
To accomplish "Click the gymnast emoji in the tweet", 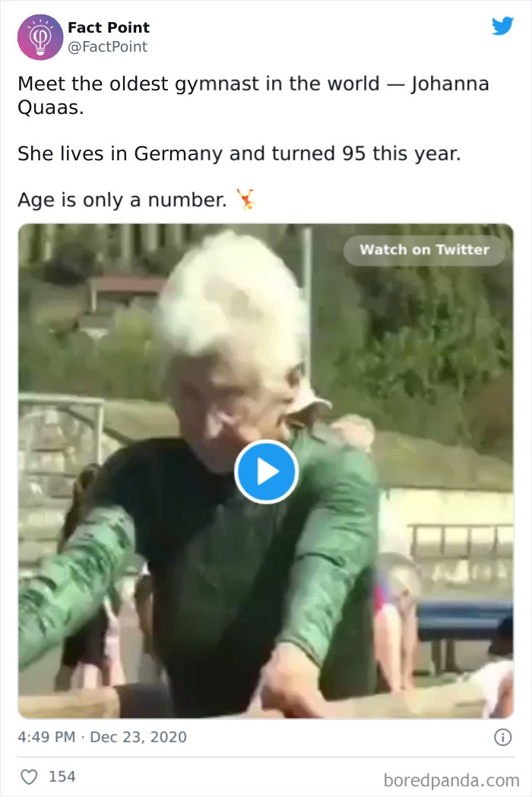I will tap(247, 199).
